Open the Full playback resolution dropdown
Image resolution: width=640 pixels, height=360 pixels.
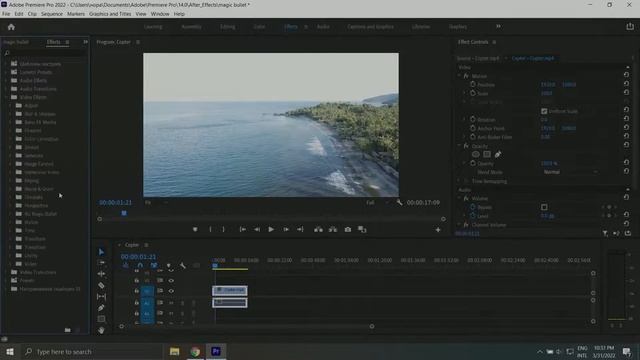[x=377, y=202]
